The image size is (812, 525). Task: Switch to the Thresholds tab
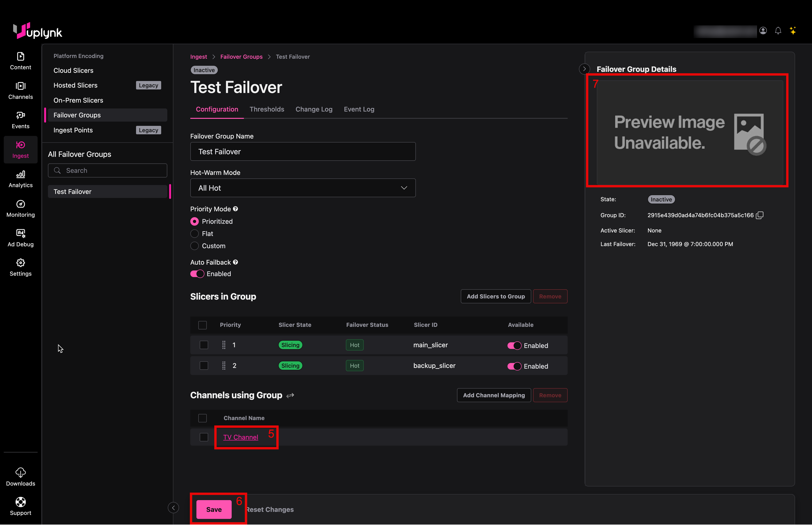coord(267,109)
